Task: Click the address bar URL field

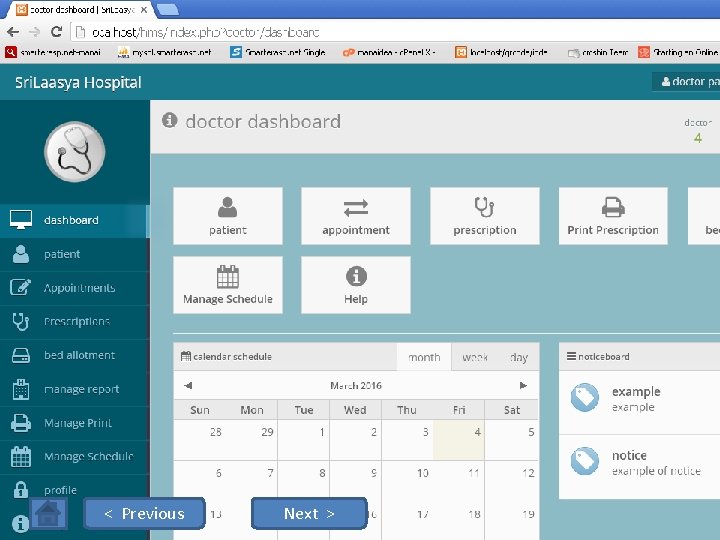Action: [x=395, y=32]
